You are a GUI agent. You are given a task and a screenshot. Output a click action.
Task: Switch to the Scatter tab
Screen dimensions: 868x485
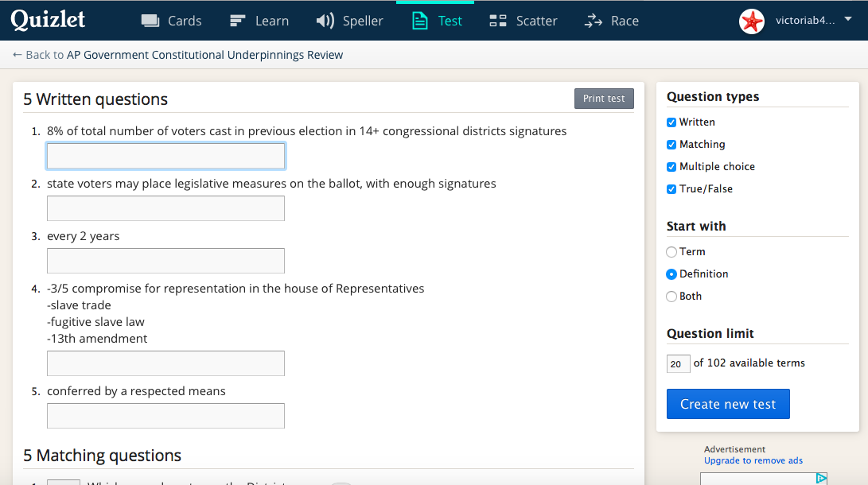(x=536, y=21)
